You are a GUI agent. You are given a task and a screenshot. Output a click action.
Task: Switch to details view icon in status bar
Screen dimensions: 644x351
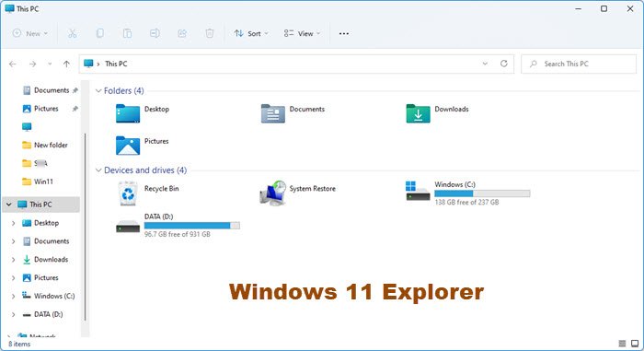click(622, 344)
